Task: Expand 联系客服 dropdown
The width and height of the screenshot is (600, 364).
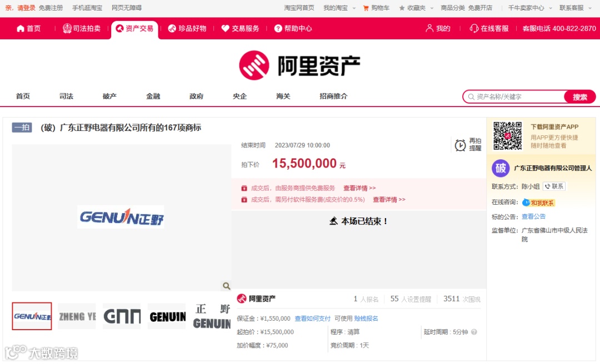Action: pyautogui.click(x=575, y=8)
